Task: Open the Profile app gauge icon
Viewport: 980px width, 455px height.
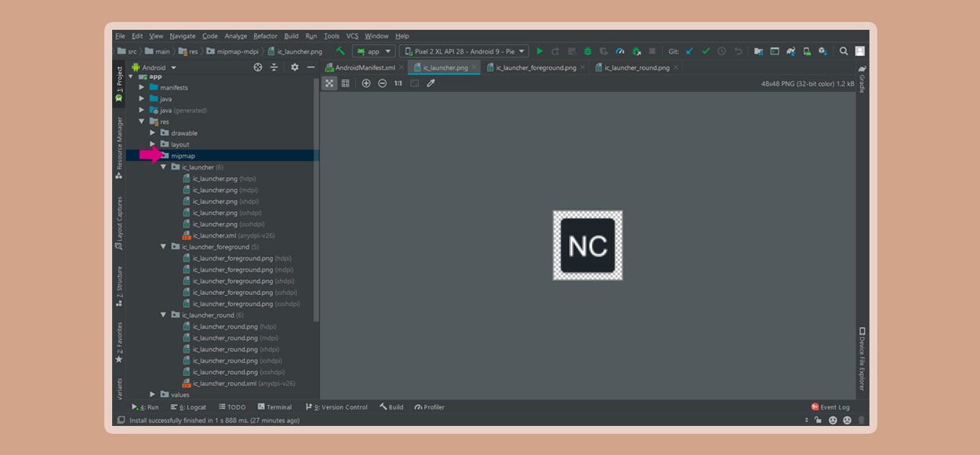Action: tap(620, 51)
